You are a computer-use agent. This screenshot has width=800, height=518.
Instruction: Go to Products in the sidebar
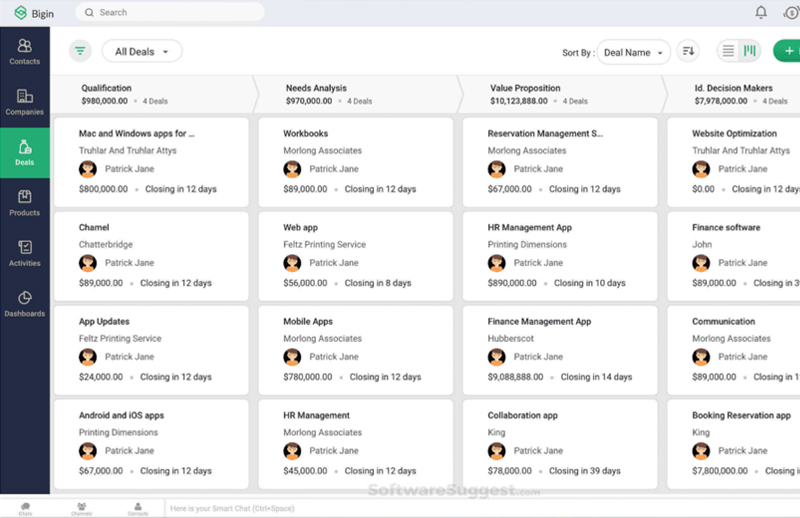25,203
